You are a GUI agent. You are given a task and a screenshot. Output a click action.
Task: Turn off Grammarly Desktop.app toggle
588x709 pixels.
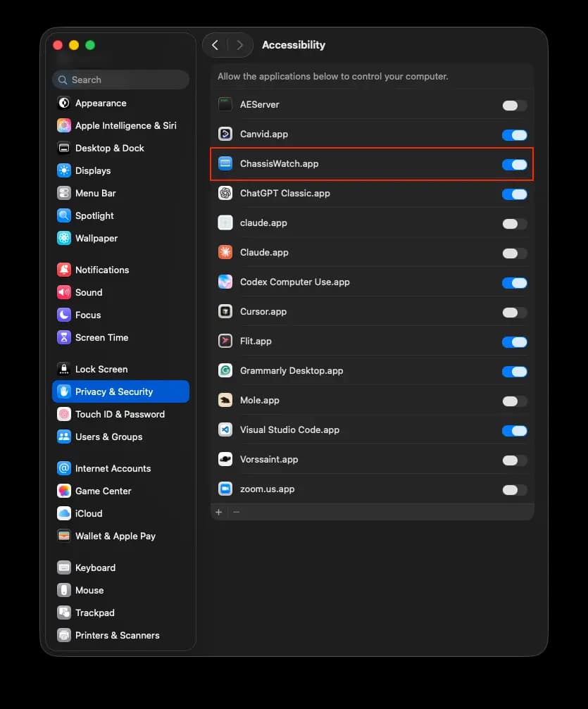(x=514, y=372)
